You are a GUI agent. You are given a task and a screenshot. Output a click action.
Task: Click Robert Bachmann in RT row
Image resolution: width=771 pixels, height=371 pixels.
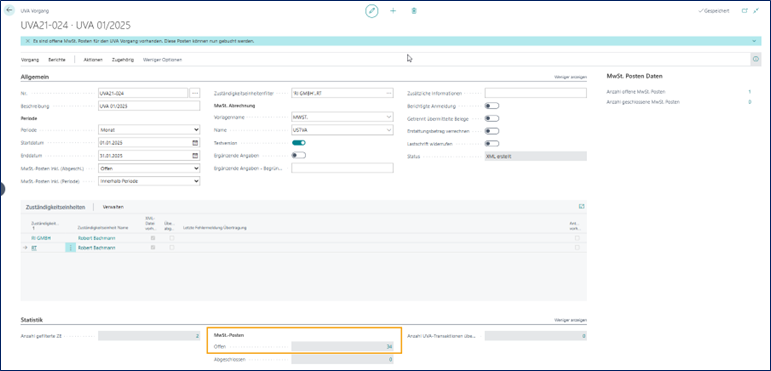pyautogui.click(x=97, y=248)
